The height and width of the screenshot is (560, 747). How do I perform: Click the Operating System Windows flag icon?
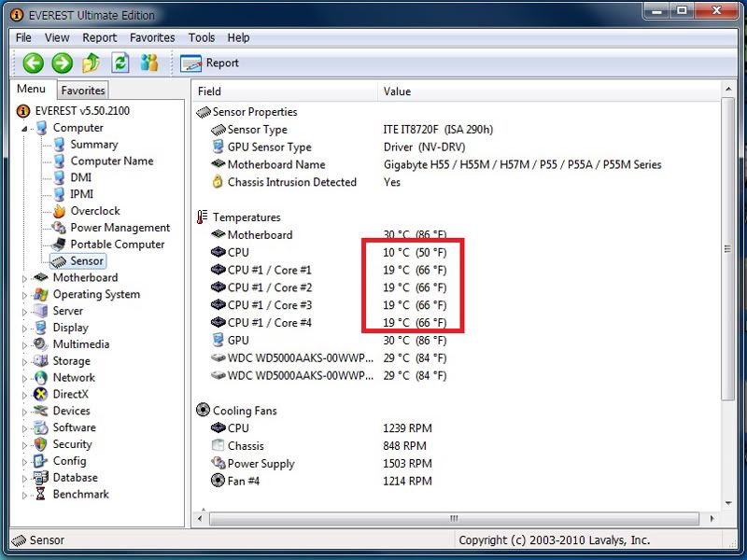[x=41, y=294]
